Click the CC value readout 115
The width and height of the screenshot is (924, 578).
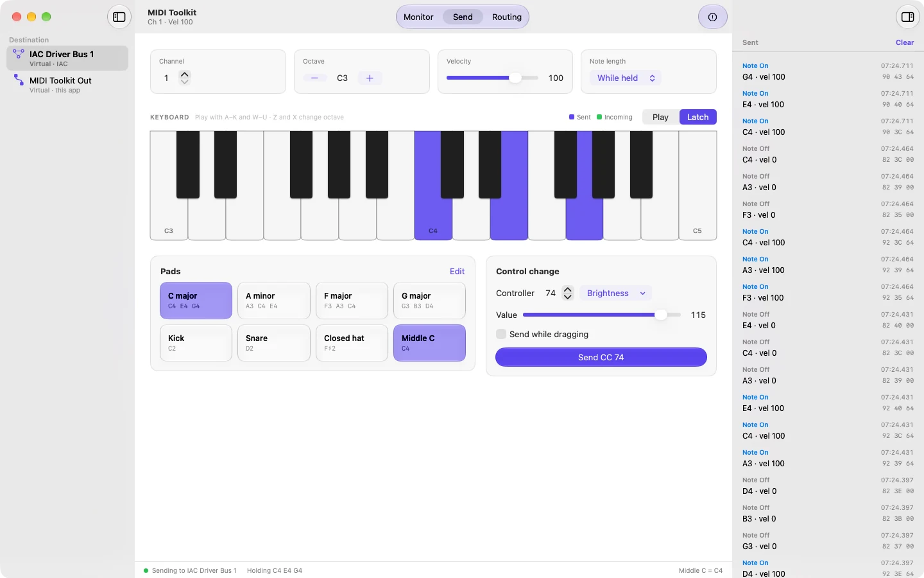698,315
